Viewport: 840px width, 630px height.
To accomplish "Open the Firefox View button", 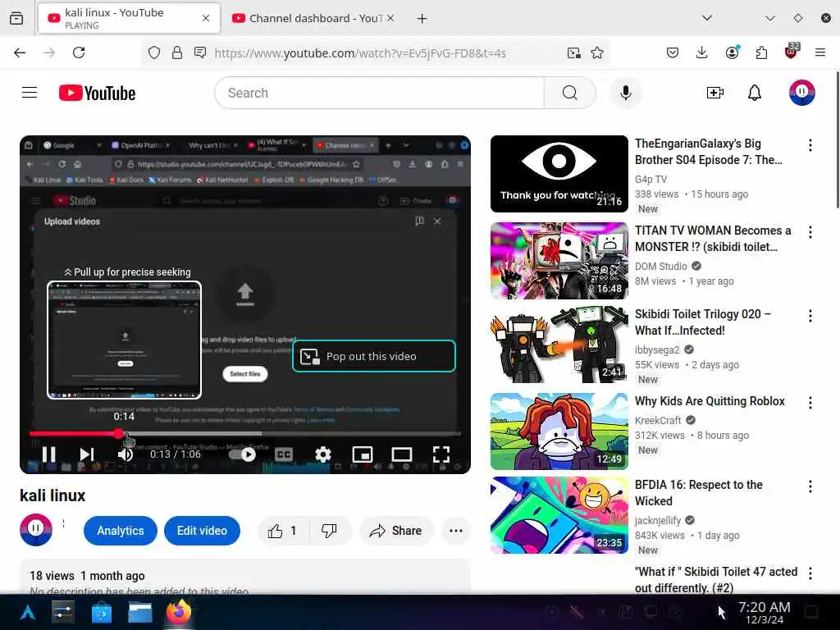I will click(16, 18).
